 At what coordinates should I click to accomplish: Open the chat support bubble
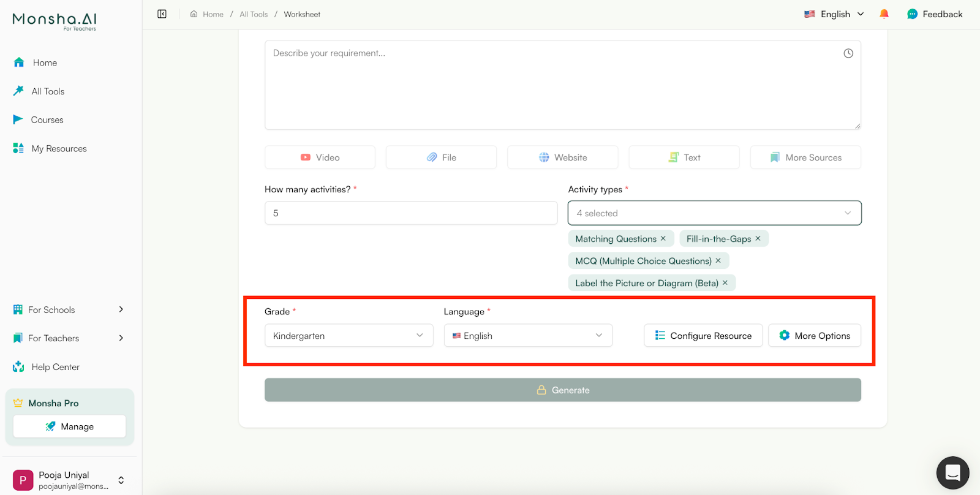coord(952,473)
